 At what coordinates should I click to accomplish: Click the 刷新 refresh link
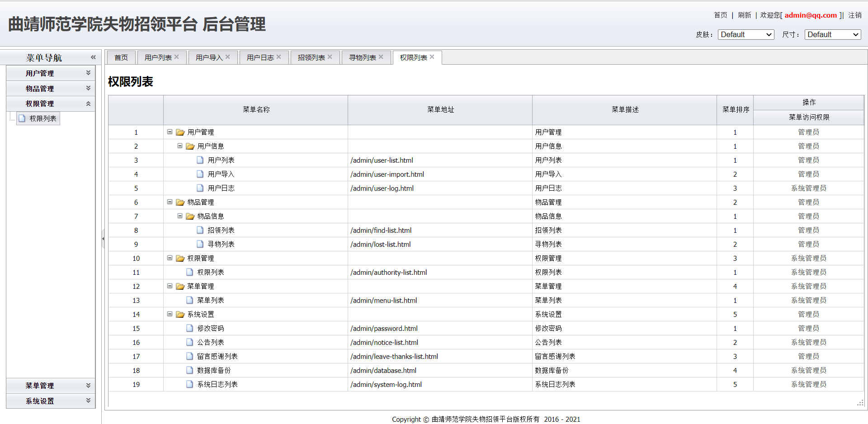[745, 15]
